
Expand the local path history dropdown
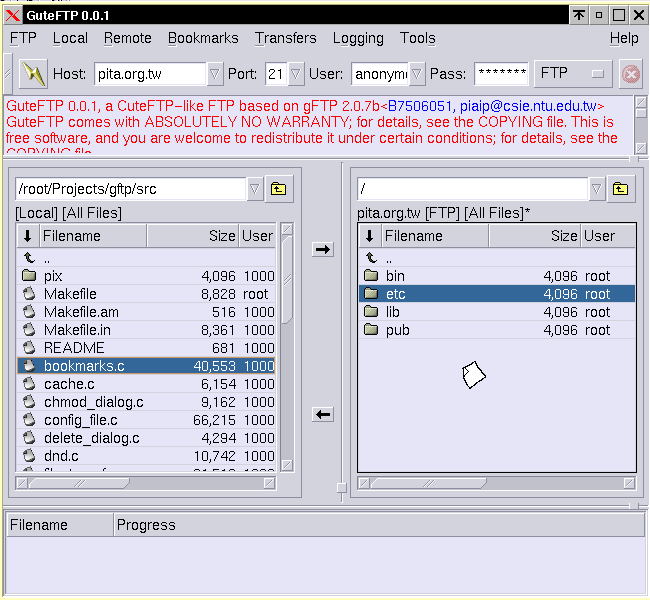coord(255,189)
